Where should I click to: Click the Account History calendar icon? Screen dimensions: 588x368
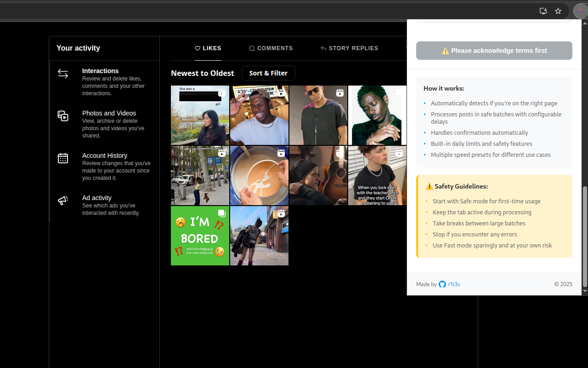point(63,158)
